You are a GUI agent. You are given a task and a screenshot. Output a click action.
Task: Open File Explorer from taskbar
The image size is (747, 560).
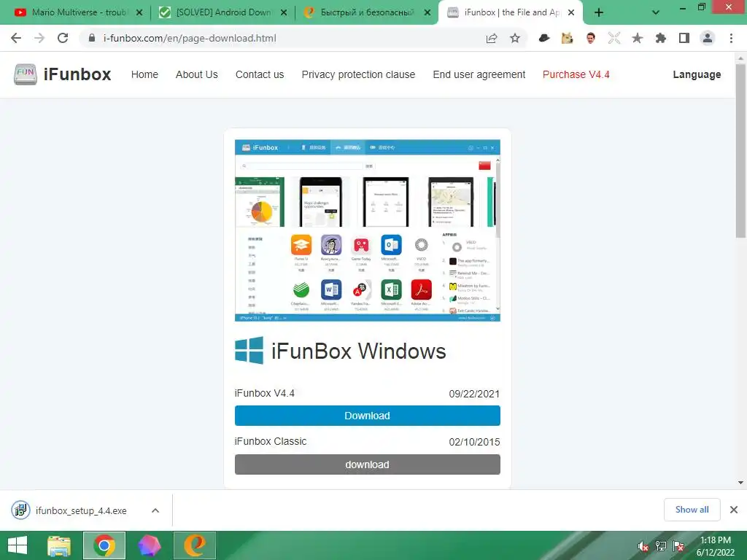point(58,545)
